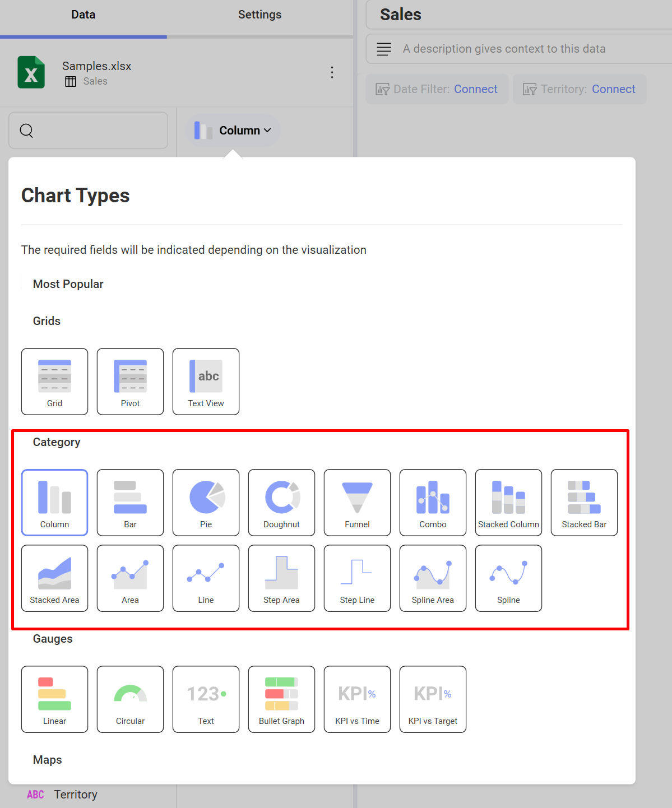Select the KPI vs Target gauge
Image resolution: width=672 pixels, height=808 pixels.
click(433, 699)
